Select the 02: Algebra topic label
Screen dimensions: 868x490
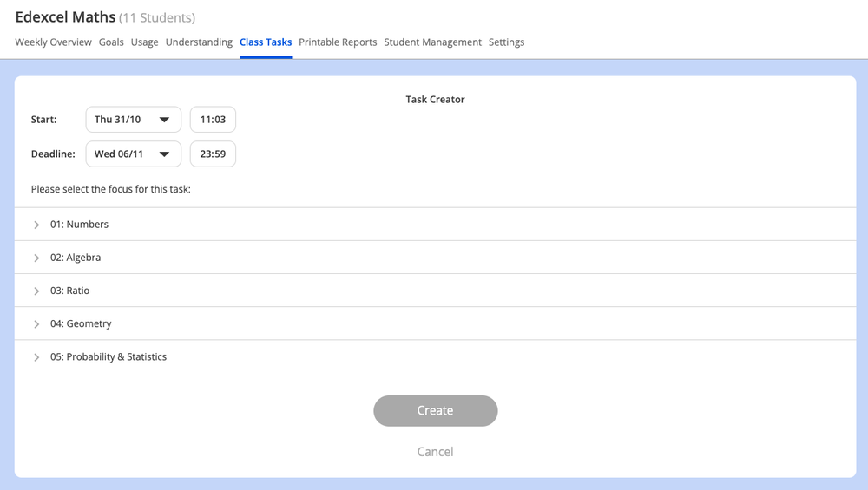click(76, 258)
